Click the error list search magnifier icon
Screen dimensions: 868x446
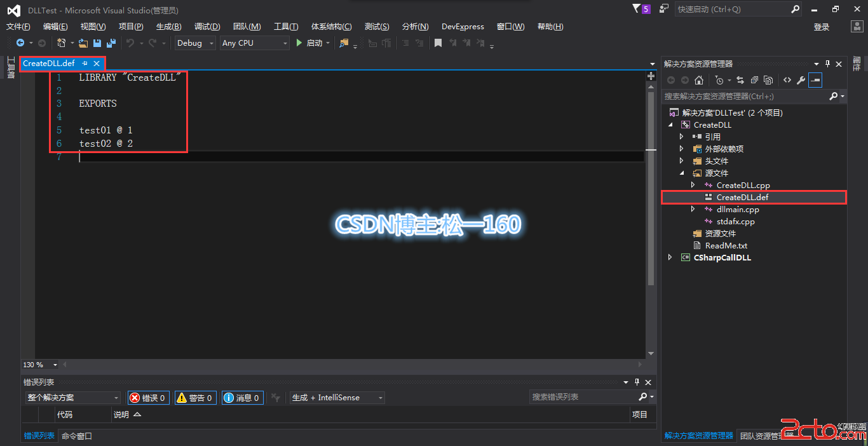[x=643, y=397]
